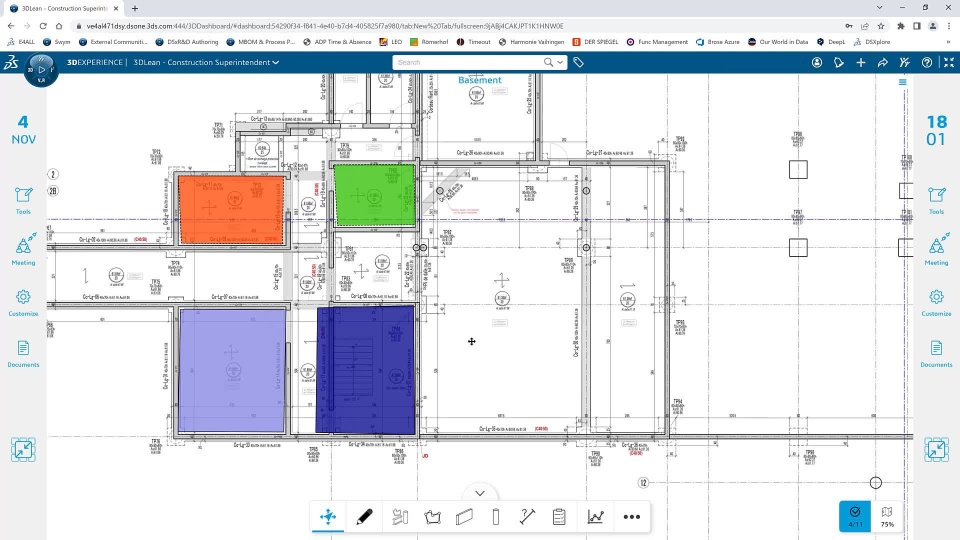Open the right Documents panel
960x540 pixels.
pyautogui.click(x=936, y=354)
